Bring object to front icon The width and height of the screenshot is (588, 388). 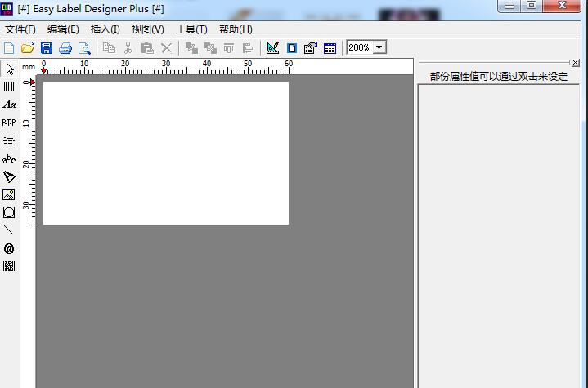click(191, 48)
